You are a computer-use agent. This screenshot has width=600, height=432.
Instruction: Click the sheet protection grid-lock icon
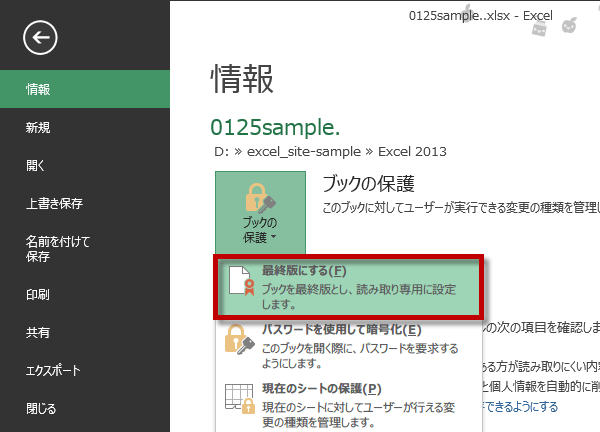[240, 399]
